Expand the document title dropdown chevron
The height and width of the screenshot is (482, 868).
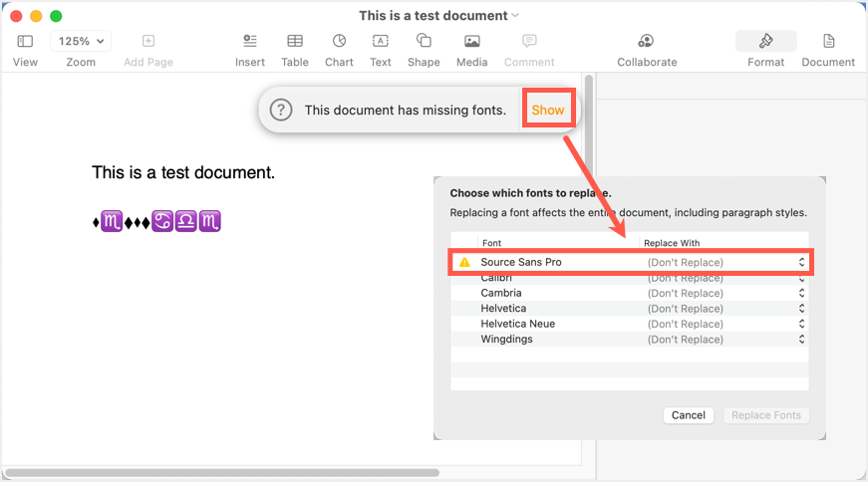coord(515,16)
